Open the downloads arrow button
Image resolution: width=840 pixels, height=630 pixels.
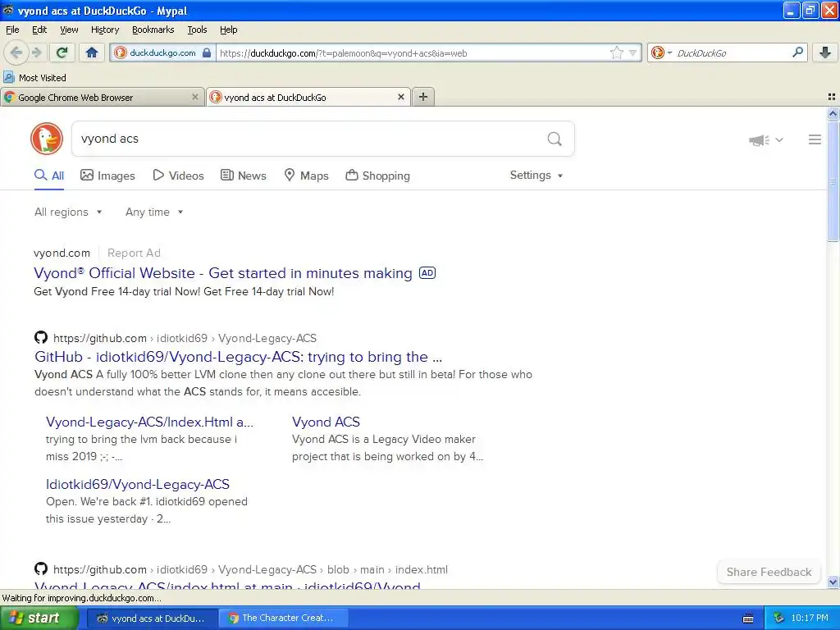point(825,52)
